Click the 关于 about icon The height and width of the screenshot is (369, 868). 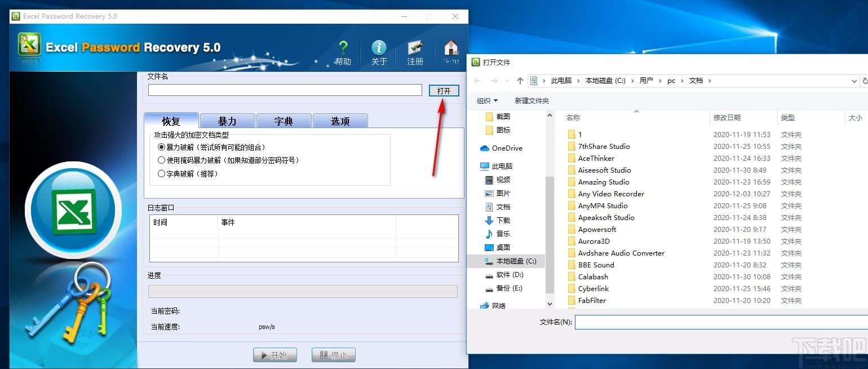[x=379, y=53]
